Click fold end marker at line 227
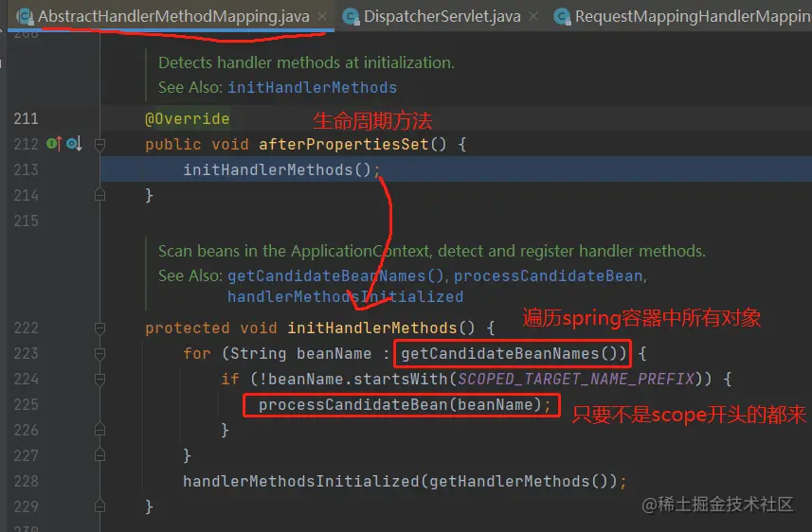This screenshot has height=532, width=812. [99, 455]
